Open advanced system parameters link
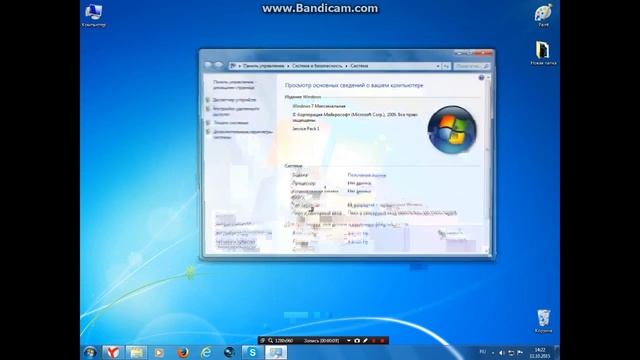Viewport: 640px width, 360px height. pos(242,134)
